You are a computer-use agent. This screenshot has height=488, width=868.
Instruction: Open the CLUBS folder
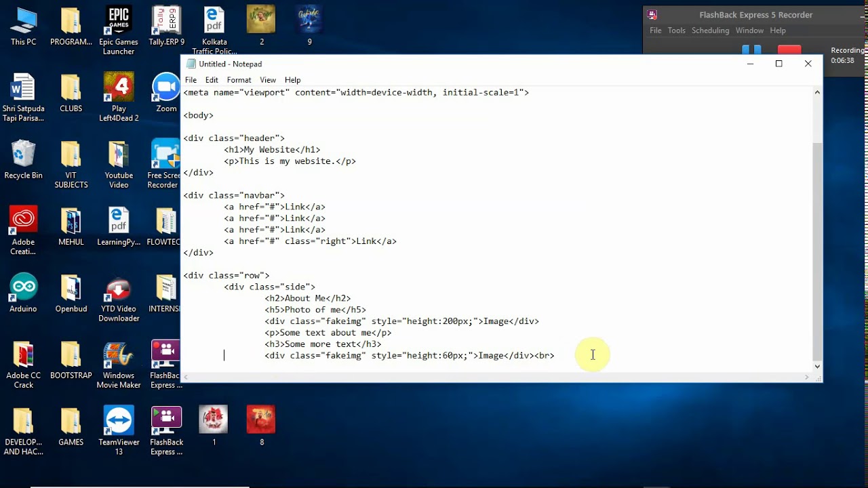[71, 94]
